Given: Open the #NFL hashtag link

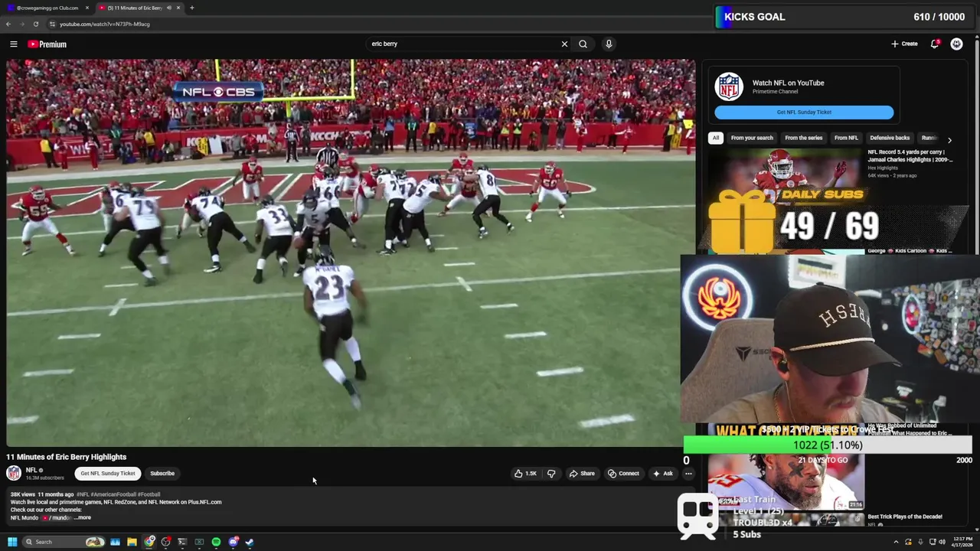Looking at the screenshot, I should 83,494.
